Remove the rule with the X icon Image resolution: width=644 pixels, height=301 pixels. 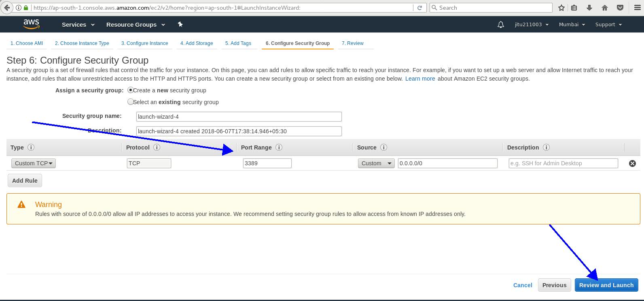(632, 163)
